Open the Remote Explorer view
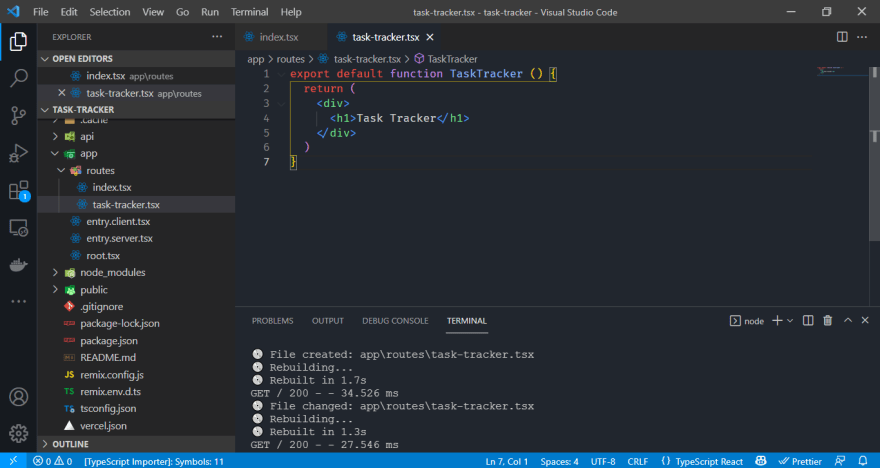Screen dimensions: 880x468 18,228
